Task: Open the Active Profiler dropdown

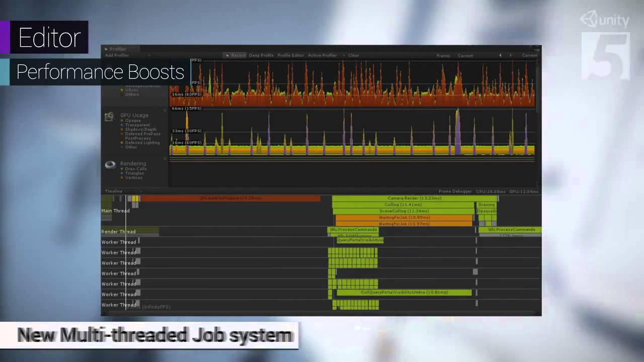Action: click(x=326, y=55)
